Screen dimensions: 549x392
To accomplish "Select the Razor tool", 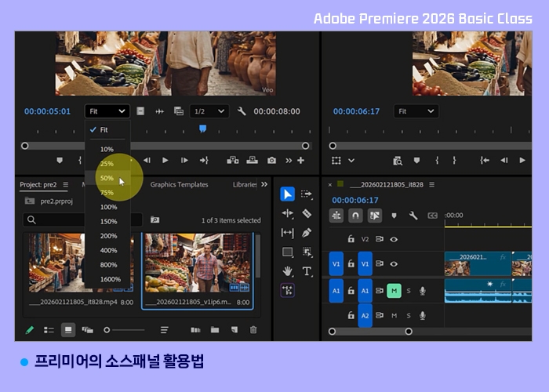I will (307, 213).
